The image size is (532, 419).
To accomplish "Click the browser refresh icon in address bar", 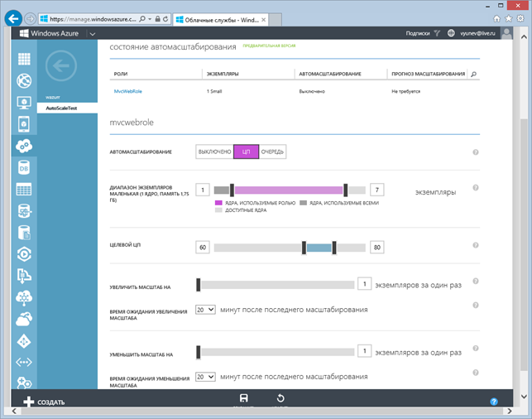I will (165, 19).
